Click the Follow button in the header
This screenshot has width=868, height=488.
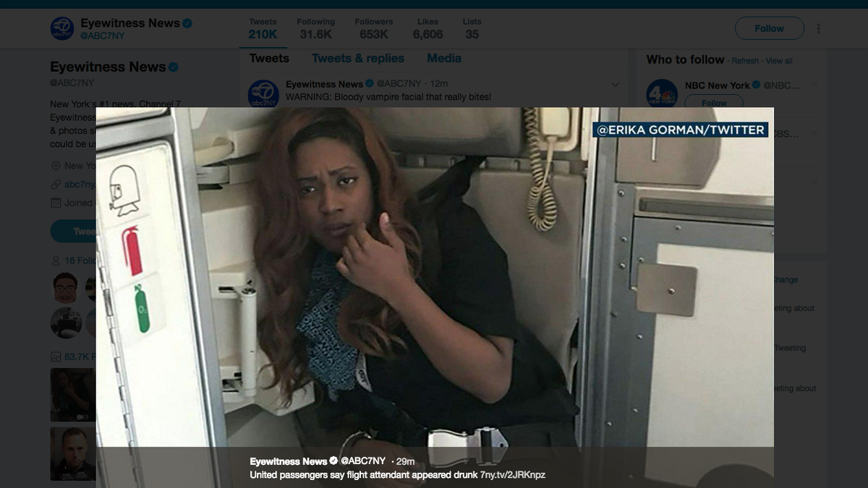[x=769, y=28]
